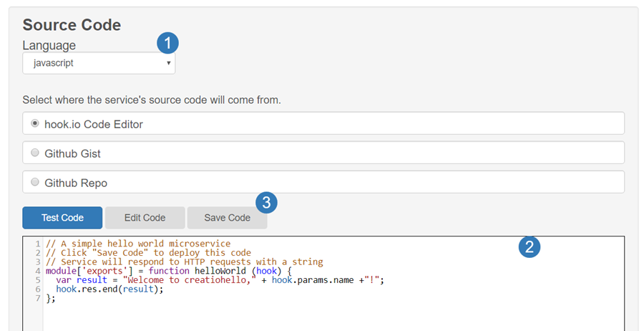Open the Language dropdown showing javascript
Viewport: 644px width, 331px height.
tap(98, 63)
